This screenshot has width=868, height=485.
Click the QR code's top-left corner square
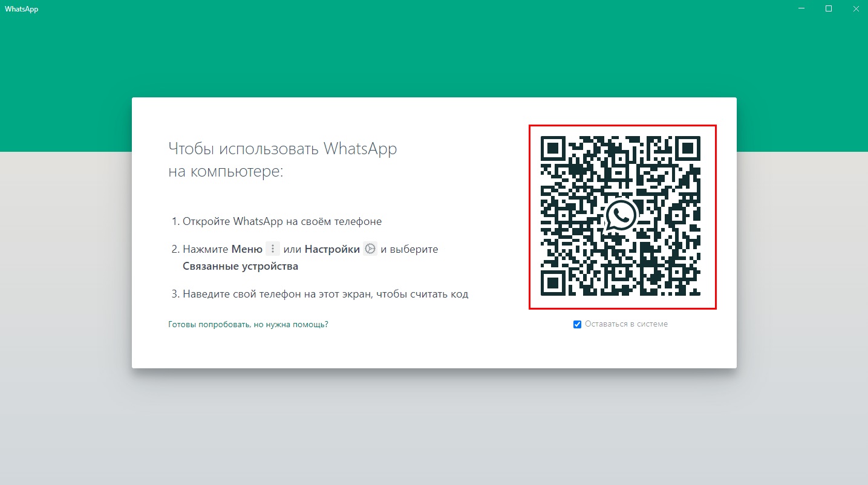[553, 149]
